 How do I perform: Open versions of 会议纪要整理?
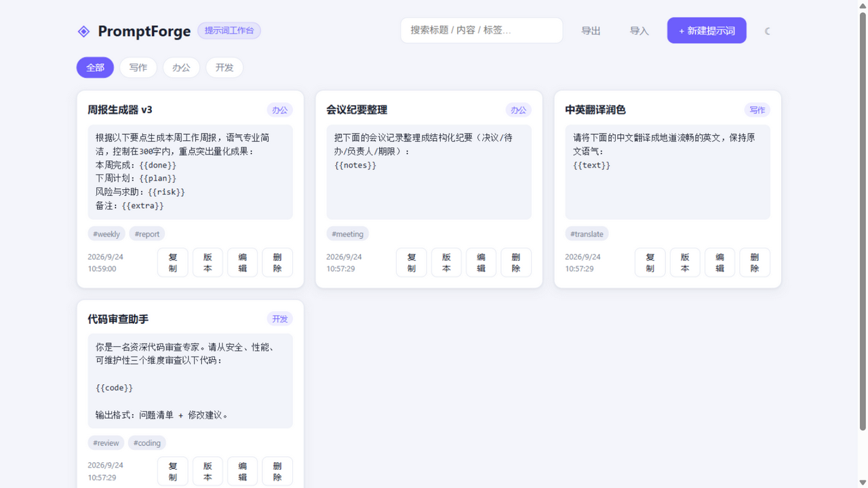click(446, 262)
